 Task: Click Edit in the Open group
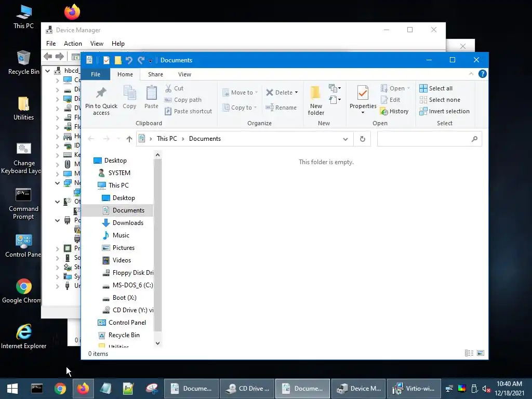[x=391, y=100]
